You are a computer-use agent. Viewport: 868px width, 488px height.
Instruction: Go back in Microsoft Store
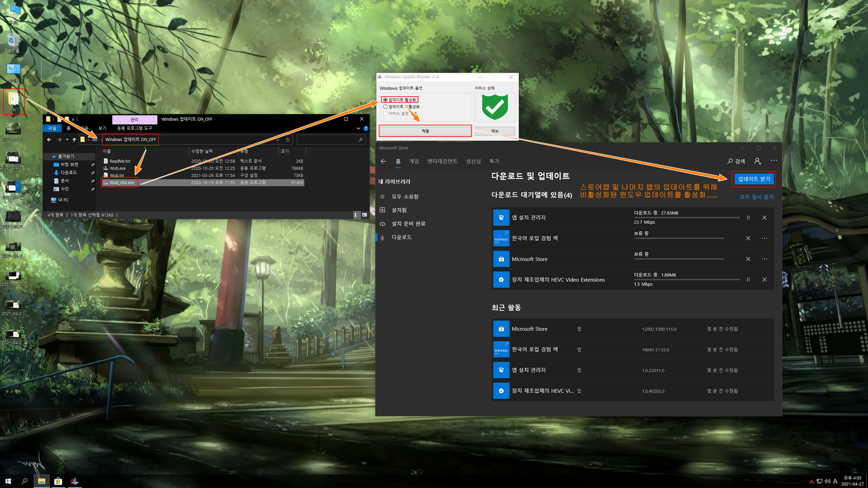click(384, 161)
